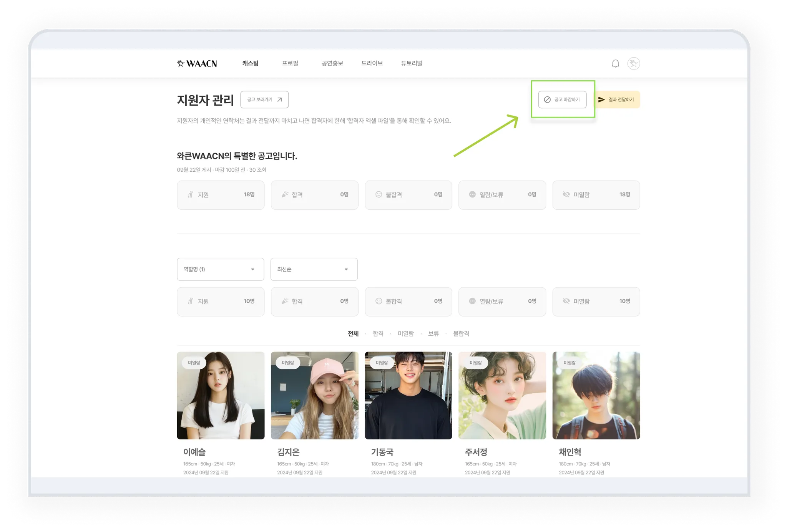The height and width of the screenshot is (532, 787).
Task: Click the top 미열람 18명 eye-slash card
Action: [x=596, y=195]
